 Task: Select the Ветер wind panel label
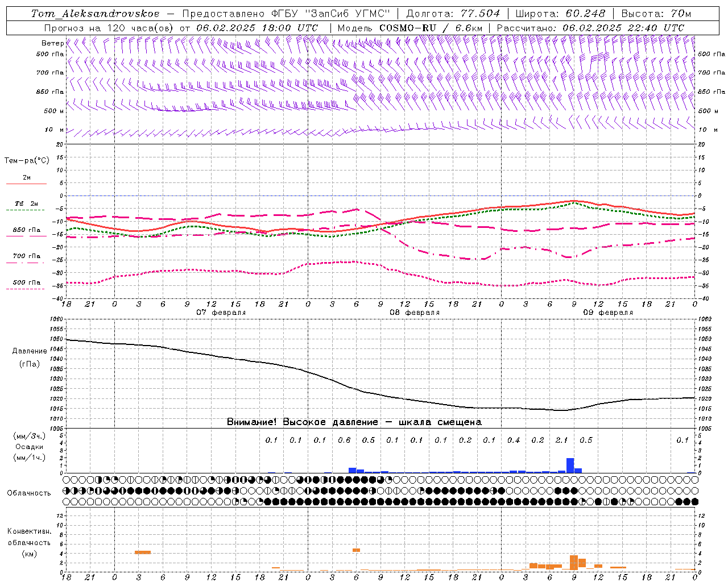click(x=52, y=43)
